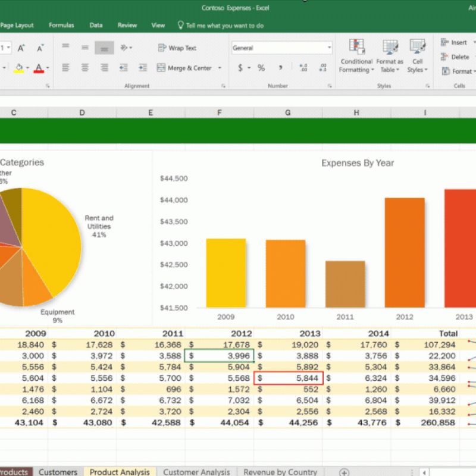The width and height of the screenshot is (476, 476).
Task: Toggle center text alignment
Action: (x=84, y=67)
